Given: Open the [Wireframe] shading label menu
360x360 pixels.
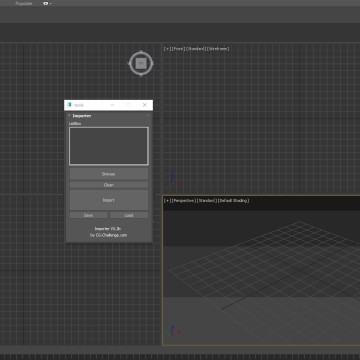Looking at the screenshot, I should tap(218, 49).
